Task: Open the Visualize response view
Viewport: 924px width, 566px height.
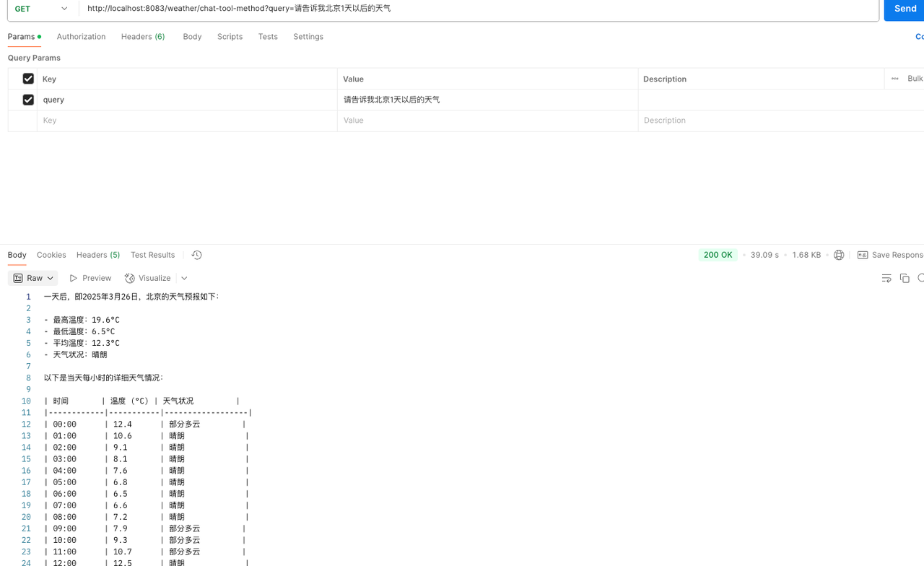Action: 148,278
